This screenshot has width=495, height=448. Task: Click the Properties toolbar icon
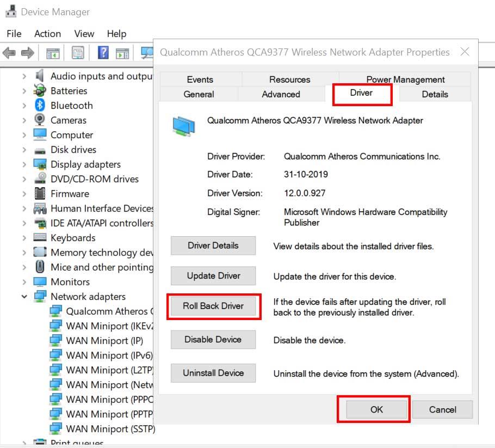click(78, 53)
